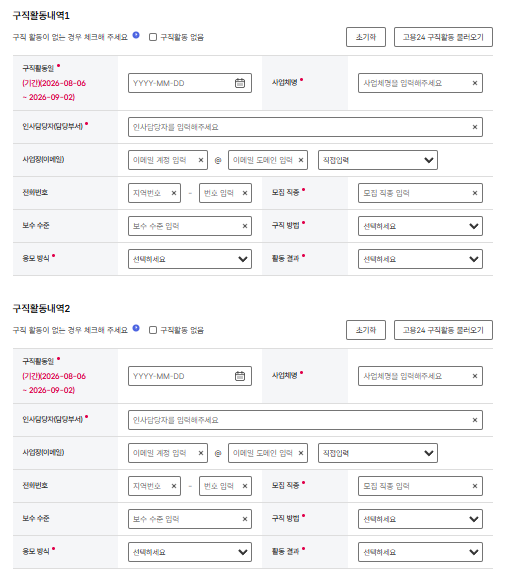The image size is (508, 581).
Task: Check 구직활동 없음 in 구직활동내역1
Action: [x=153, y=37]
